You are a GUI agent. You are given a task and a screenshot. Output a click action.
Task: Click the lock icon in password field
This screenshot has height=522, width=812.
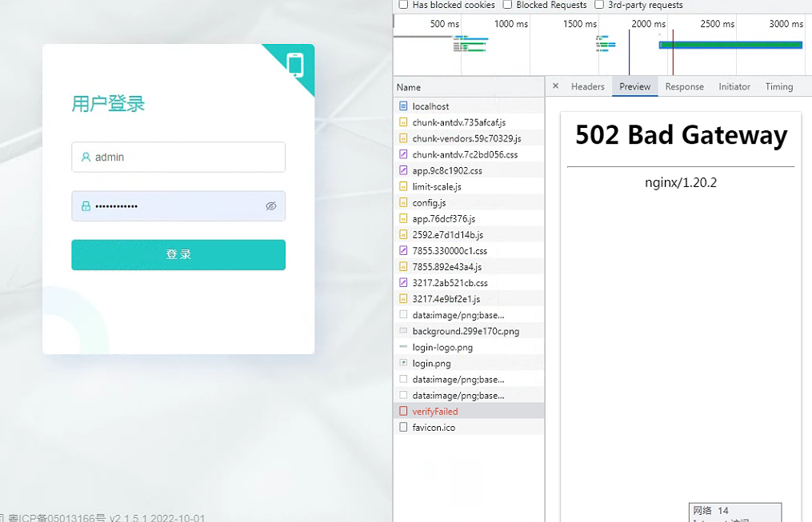tap(86, 206)
